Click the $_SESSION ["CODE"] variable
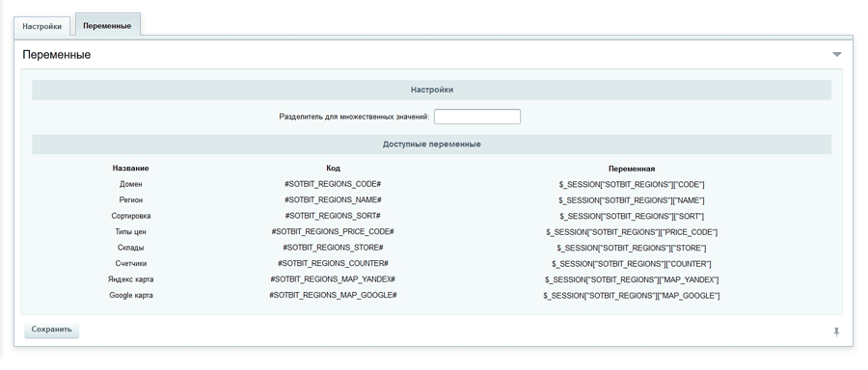Viewport: 868px width, 370px height. (632, 185)
